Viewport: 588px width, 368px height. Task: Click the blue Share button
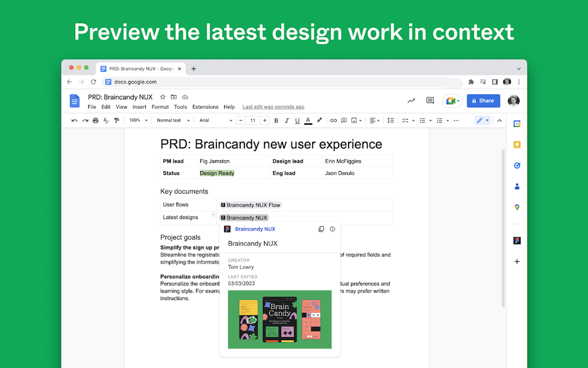[483, 101]
